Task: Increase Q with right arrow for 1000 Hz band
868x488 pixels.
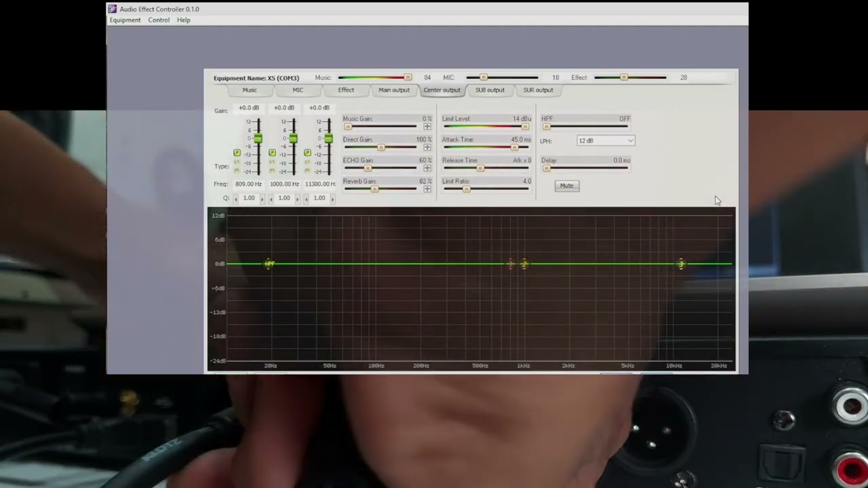Action: coord(298,199)
